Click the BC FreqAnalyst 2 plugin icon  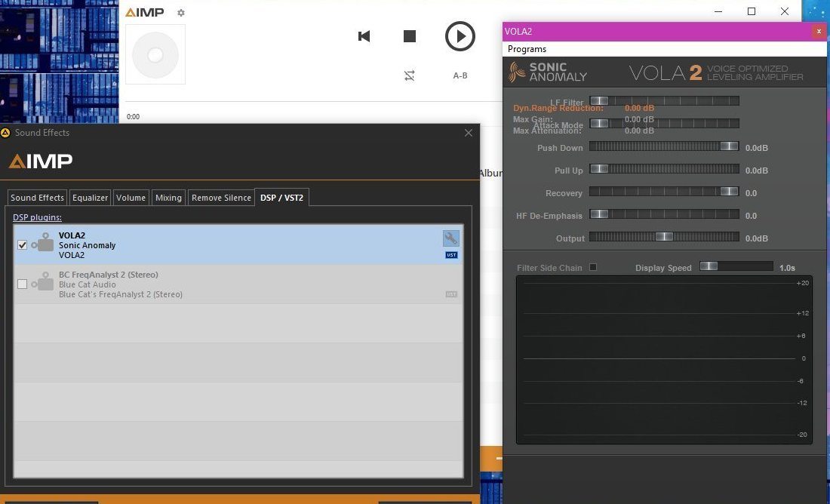(43, 281)
